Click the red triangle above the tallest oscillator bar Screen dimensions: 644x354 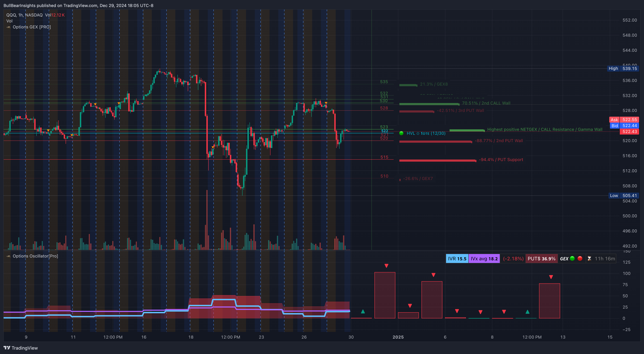[386, 266]
